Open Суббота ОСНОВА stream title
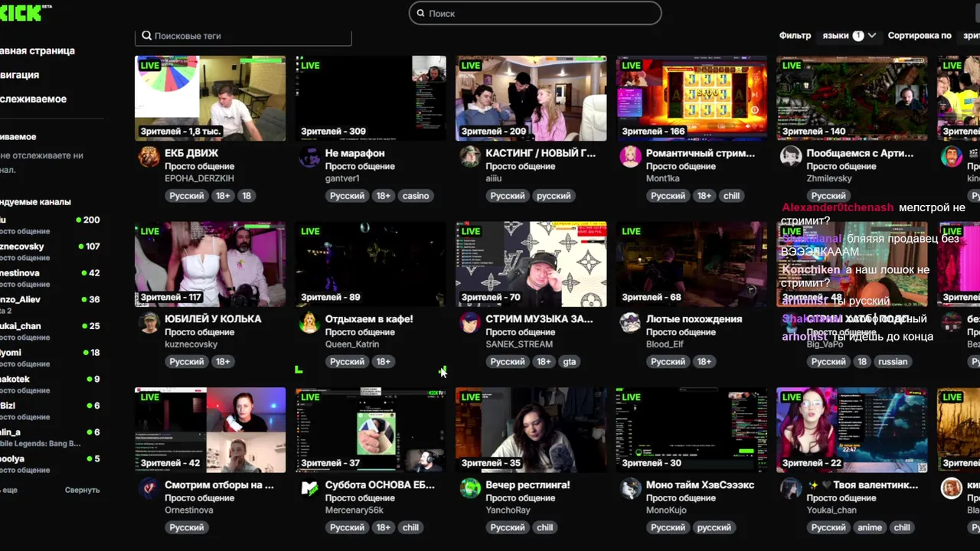Viewport: 980px width, 551px height. tap(380, 485)
